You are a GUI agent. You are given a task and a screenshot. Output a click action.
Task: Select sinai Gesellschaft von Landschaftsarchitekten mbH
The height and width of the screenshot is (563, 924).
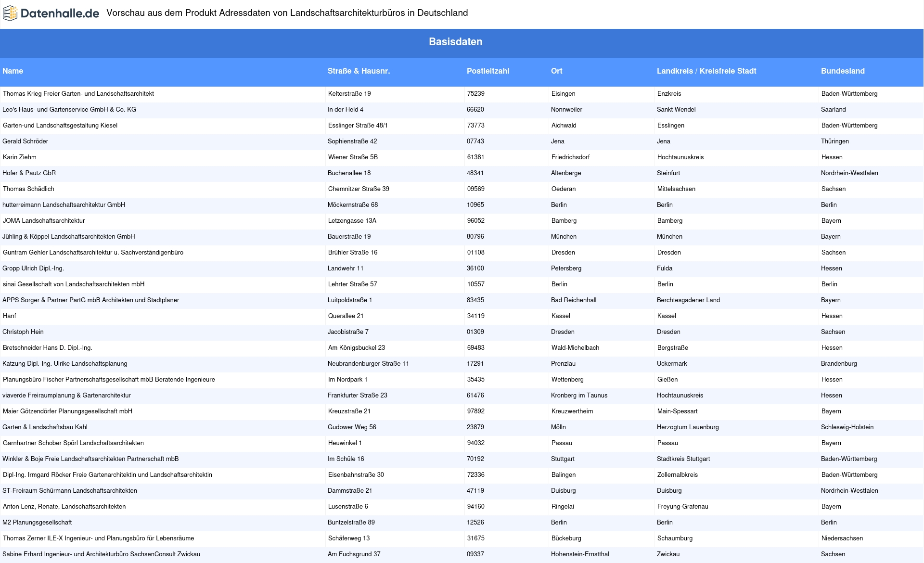tap(74, 284)
